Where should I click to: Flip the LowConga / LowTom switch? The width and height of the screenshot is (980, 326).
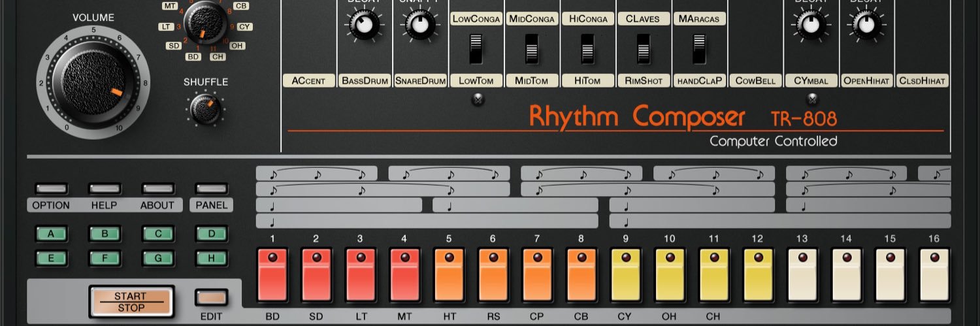pyautogui.click(x=476, y=49)
